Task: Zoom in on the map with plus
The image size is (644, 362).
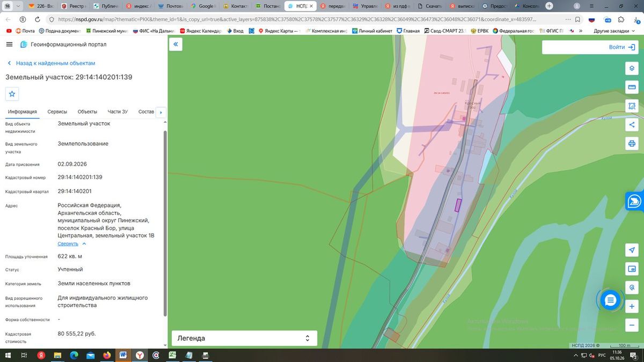Action: coord(632,307)
